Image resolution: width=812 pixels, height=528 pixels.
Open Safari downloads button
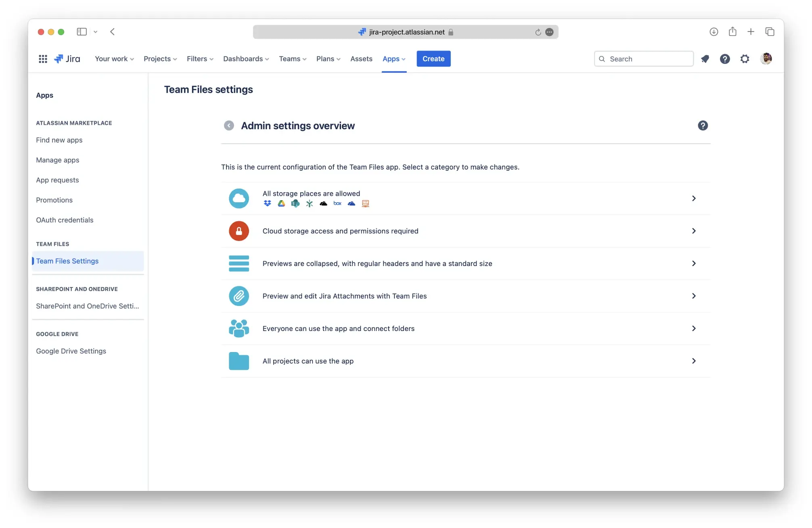714,31
